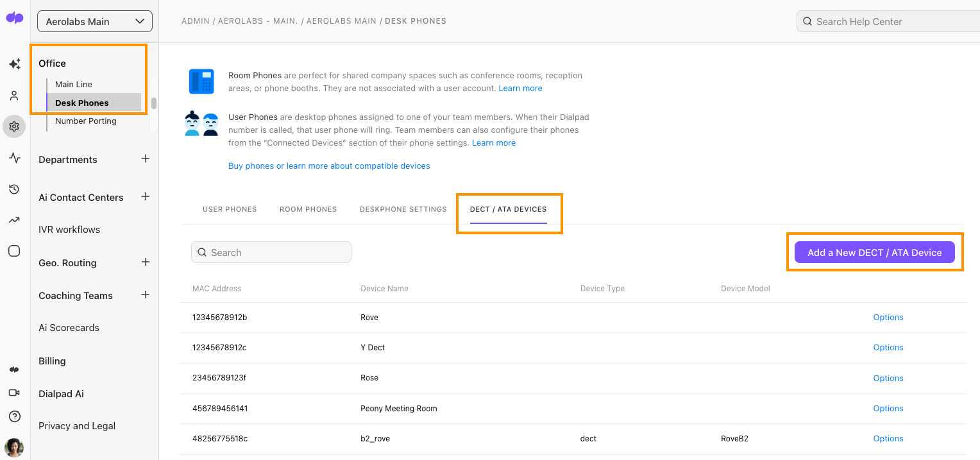Add Geo. Routing entry with plus icon
Image resolution: width=980 pixels, height=460 pixels.
(x=146, y=262)
